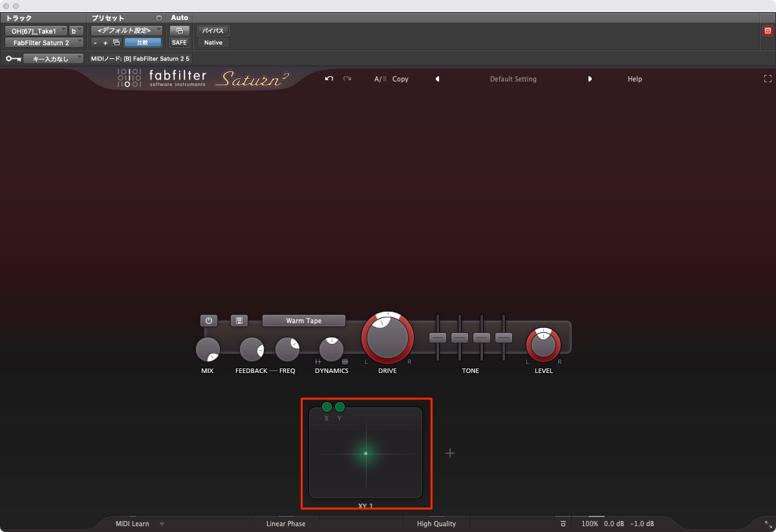Click the resize handle icon in bottom corner
776x532 pixels.
(x=768, y=524)
